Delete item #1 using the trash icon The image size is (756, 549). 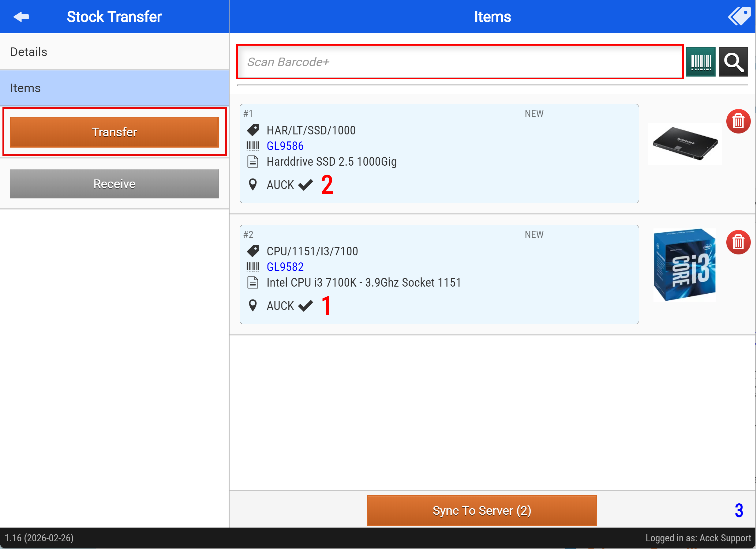[x=738, y=122]
